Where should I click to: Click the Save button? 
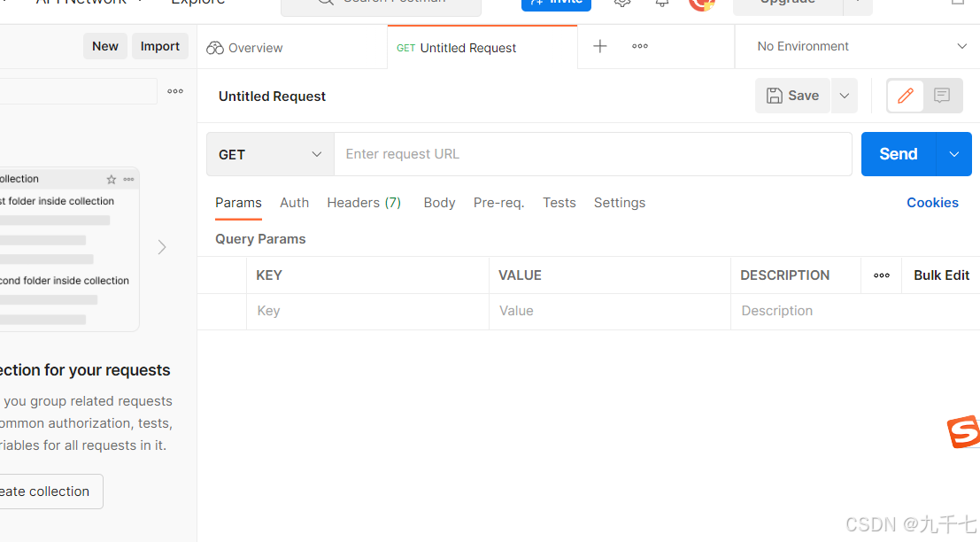792,96
